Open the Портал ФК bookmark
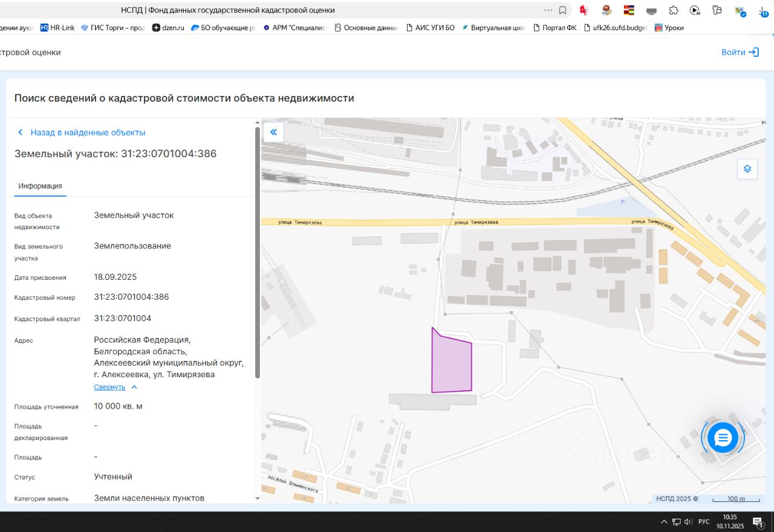Image resolution: width=774 pixels, height=532 pixels. (x=554, y=28)
